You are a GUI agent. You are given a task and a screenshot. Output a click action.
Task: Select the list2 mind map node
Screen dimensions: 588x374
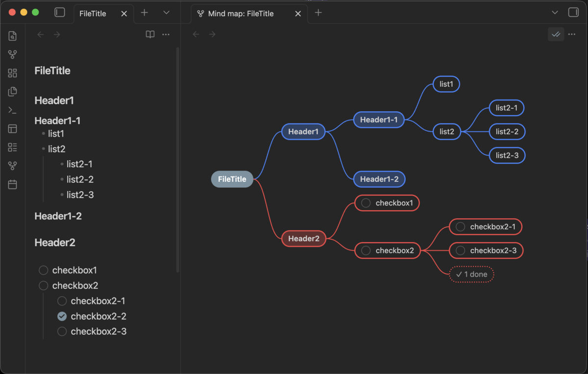tap(447, 131)
